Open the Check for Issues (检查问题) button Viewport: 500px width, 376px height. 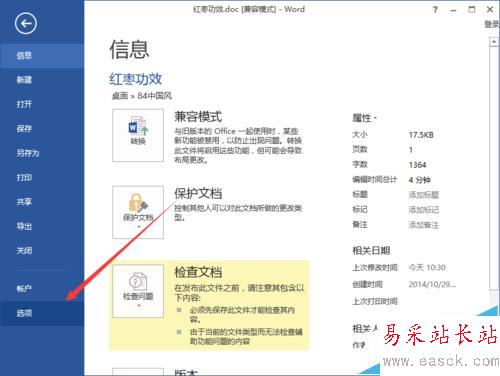pyautogui.click(x=138, y=291)
